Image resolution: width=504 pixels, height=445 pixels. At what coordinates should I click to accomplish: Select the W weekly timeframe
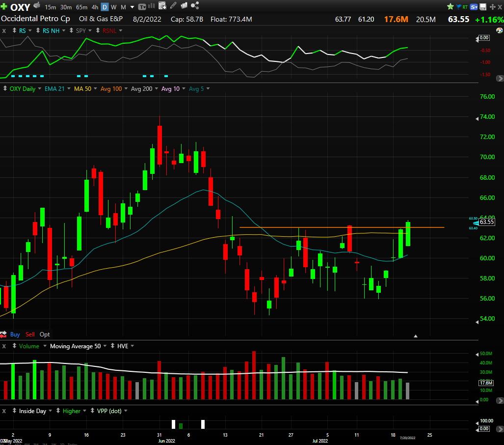114,7
